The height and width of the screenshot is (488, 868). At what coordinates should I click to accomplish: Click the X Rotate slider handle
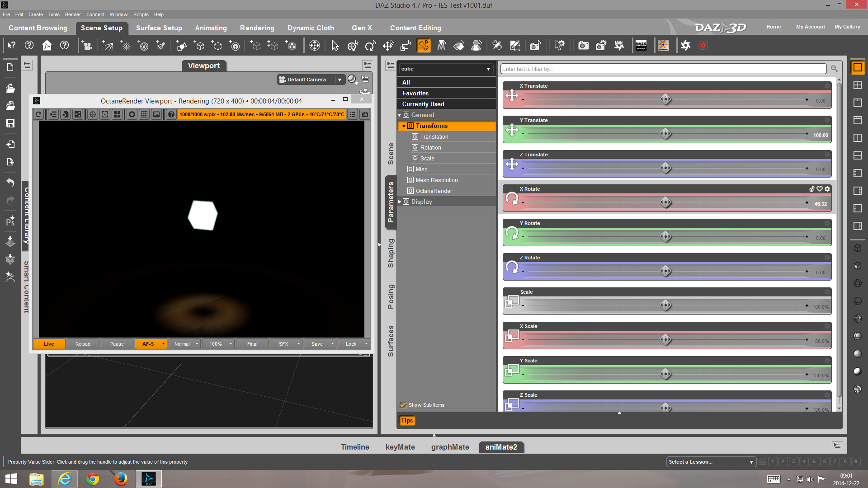coord(665,202)
